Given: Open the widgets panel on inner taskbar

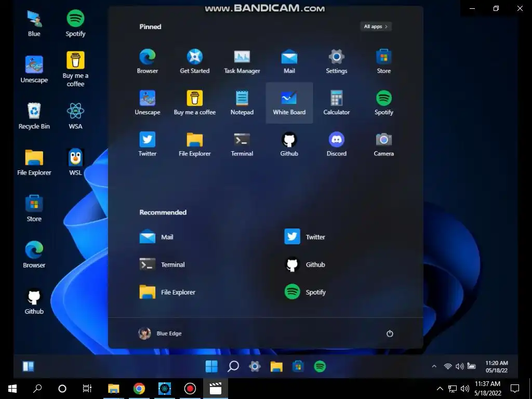Looking at the screenshot, I should 28,366.
